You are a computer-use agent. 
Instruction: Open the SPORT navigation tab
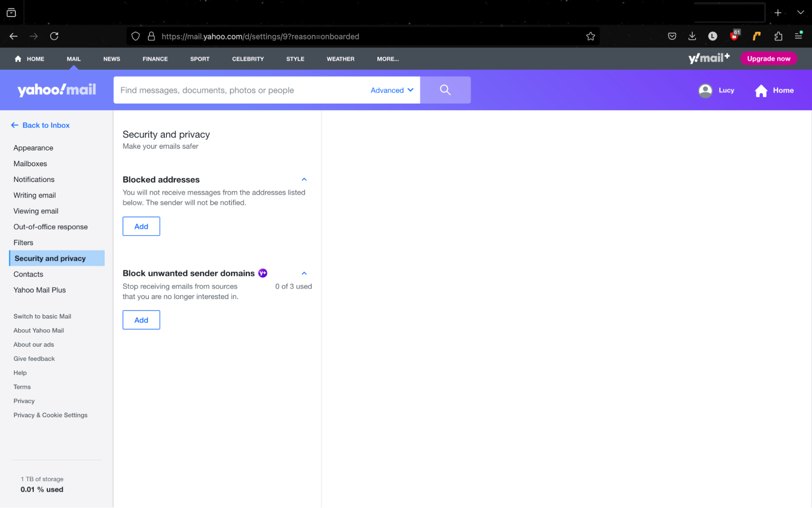200,59
